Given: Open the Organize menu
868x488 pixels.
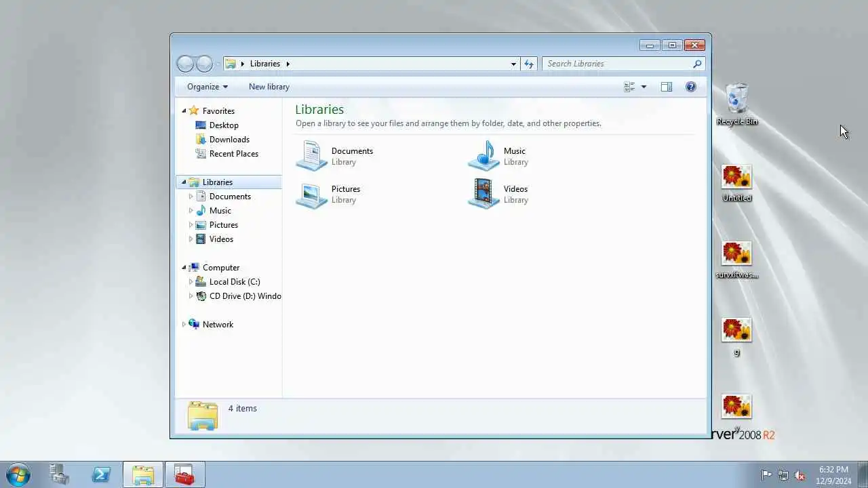Looking at the screenshot, I should 208,87.
